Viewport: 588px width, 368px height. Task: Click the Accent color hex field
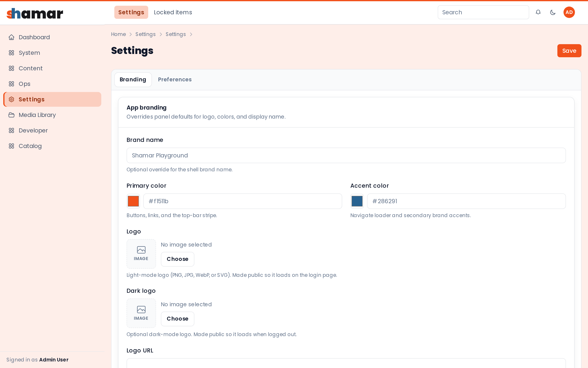coord(466,201)
